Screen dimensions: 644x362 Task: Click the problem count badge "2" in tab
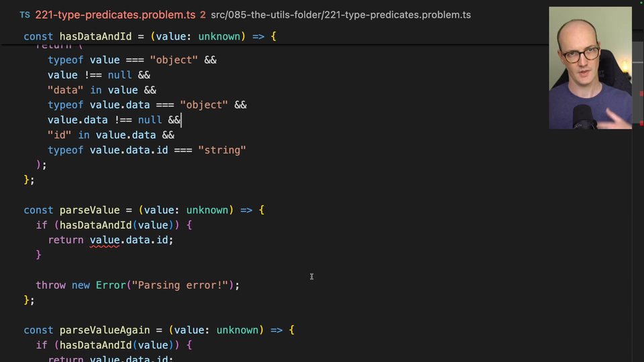point(203,15)
